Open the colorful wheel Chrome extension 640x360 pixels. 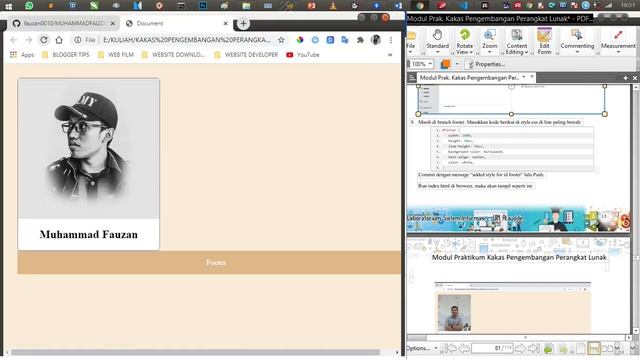(x=300, y=40)
